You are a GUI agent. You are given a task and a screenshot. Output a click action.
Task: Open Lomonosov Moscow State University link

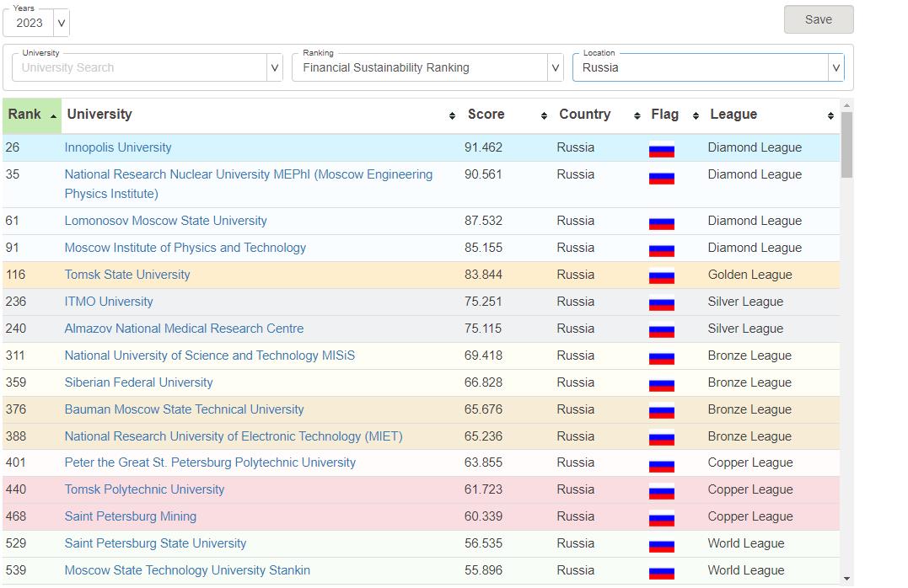pos(165,221)
